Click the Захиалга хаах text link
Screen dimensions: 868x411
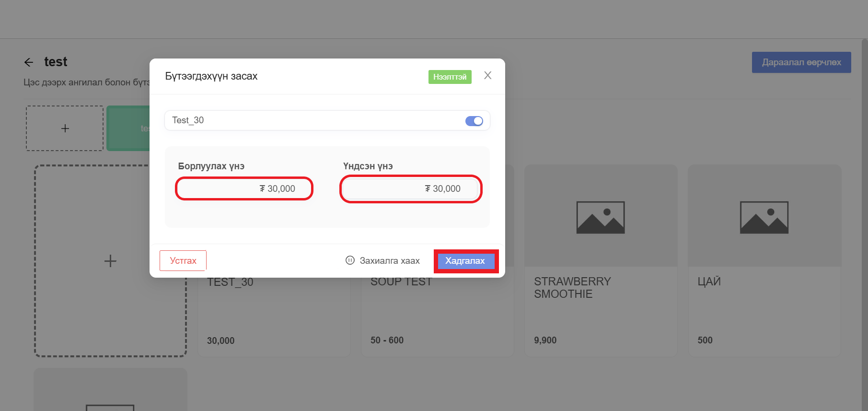point(389,261)
